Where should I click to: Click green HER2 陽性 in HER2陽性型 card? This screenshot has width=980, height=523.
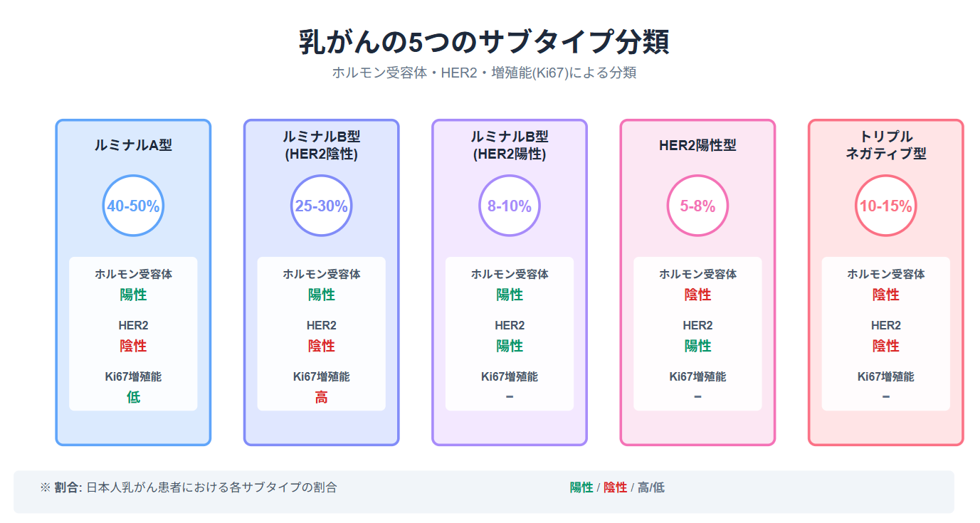(697, 346)
